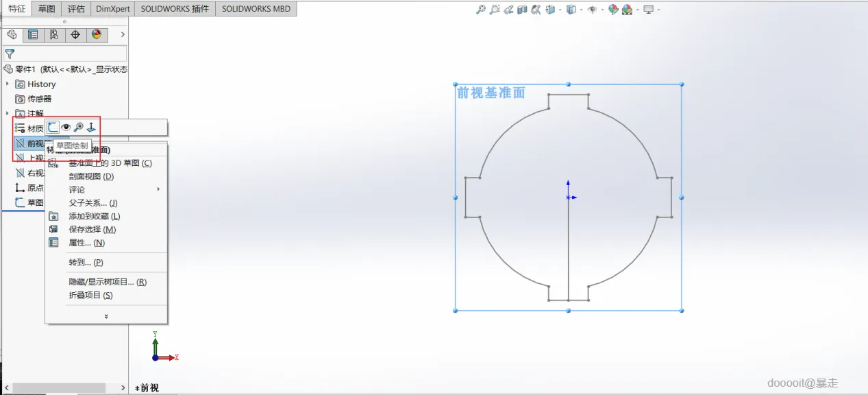Switch to the 草图 ribbon tab
The image size is (868, 395).
tap(47, 9)
